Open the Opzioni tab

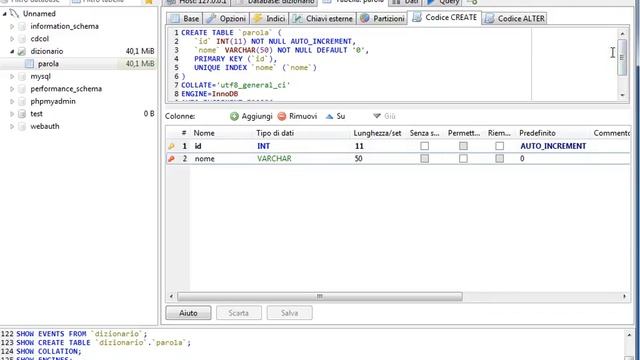tap(226, 18)
